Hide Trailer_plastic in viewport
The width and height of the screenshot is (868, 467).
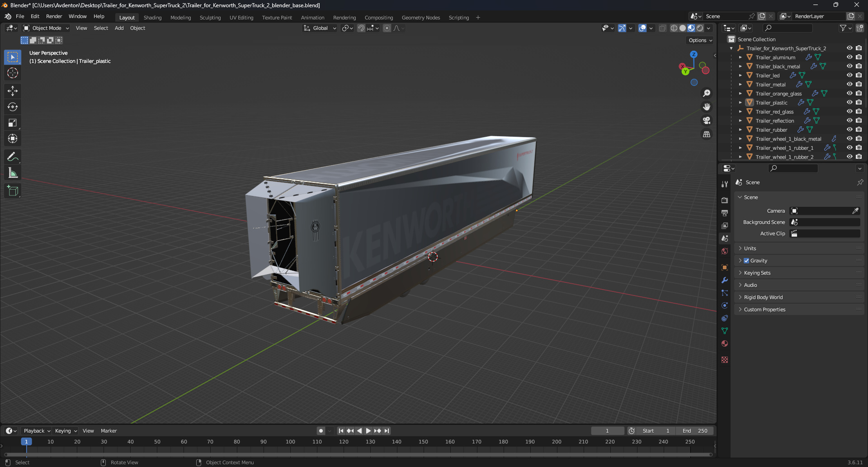coord(849,102)
